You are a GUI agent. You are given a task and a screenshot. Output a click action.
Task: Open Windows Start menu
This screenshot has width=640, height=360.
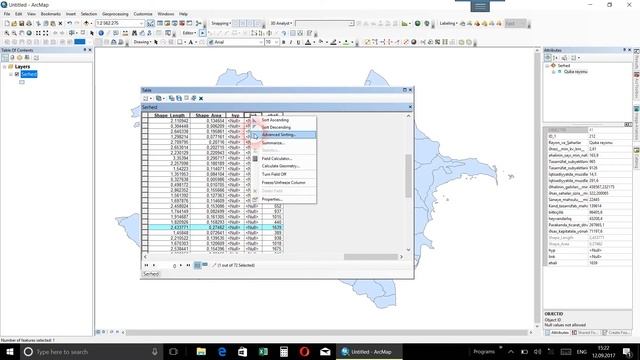(x=9, y=352)
